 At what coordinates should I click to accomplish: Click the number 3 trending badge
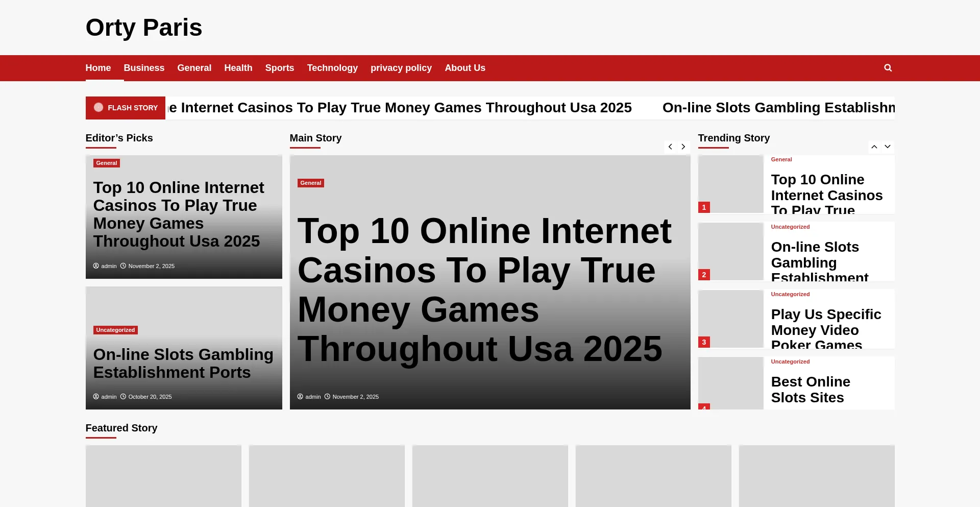[x=704, y=342]
